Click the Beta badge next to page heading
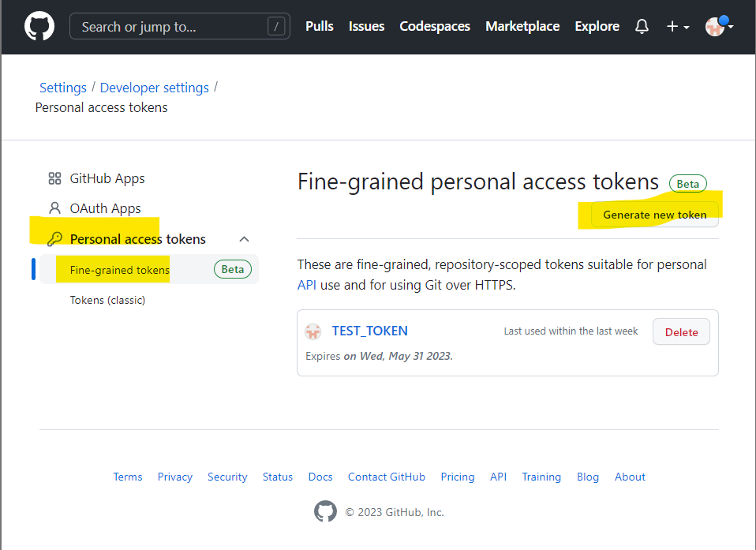Screen dimensions: 756x550 (x=687, y=184)
